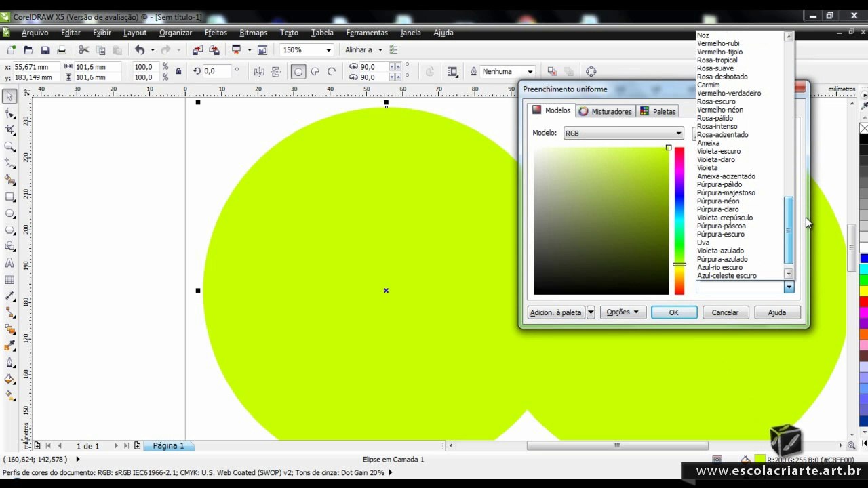Click the Cancelar button

point(725,312)
